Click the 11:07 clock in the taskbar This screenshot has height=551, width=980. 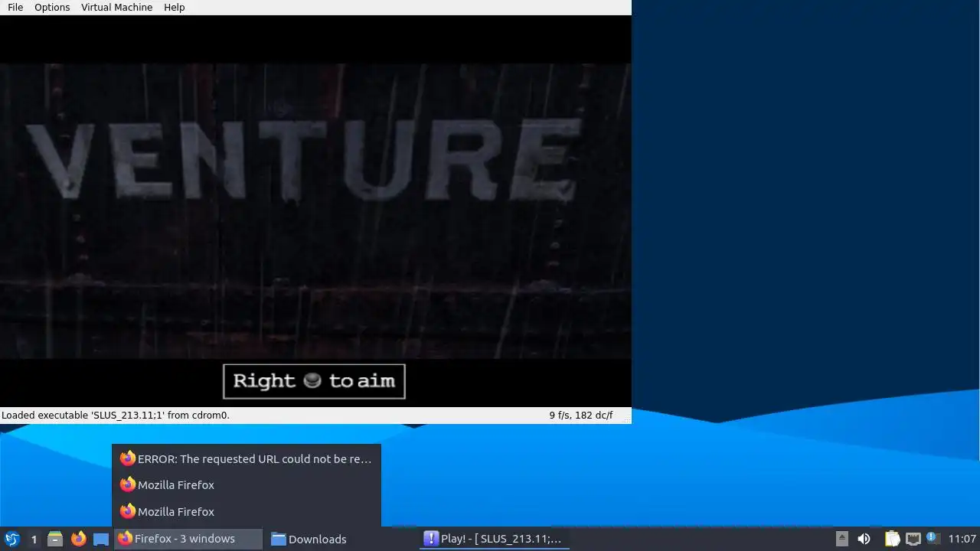(x=962, y=539)
